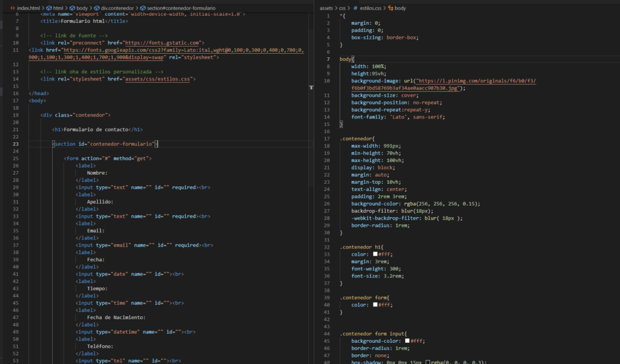The image size is (620, 364).
Task: Click the "Email:" label text
Action: click(96, 230)
